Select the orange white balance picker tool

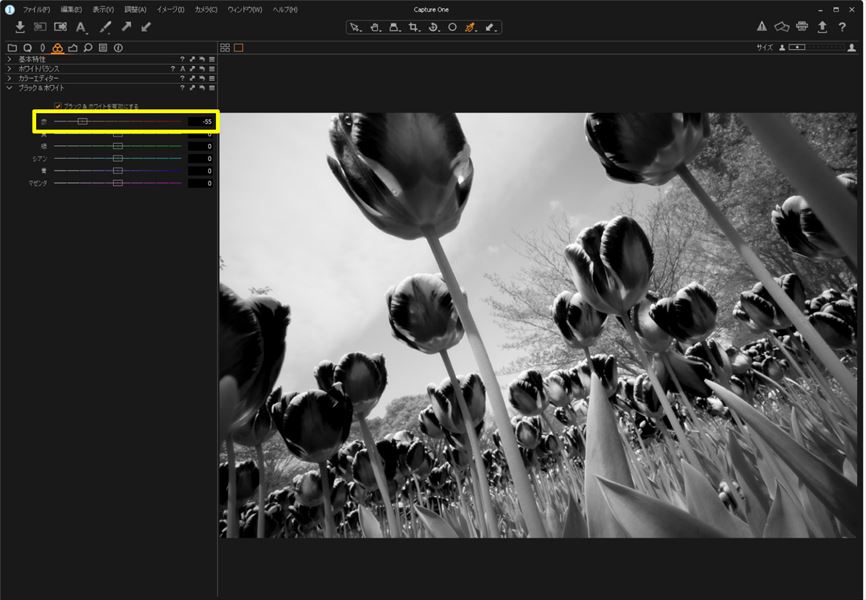[470, 27]
